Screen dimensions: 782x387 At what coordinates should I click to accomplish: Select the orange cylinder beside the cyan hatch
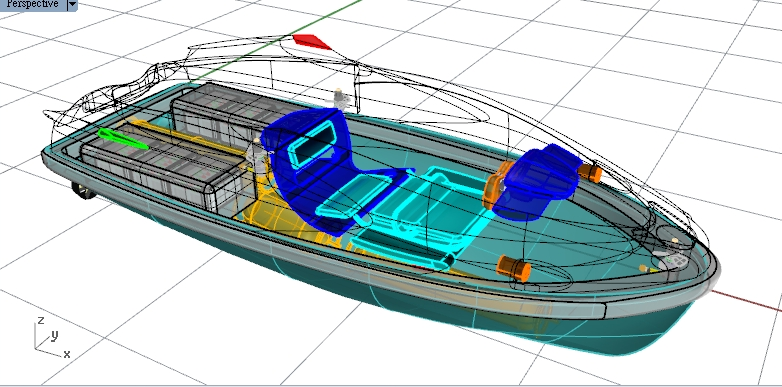pos(514,268)
